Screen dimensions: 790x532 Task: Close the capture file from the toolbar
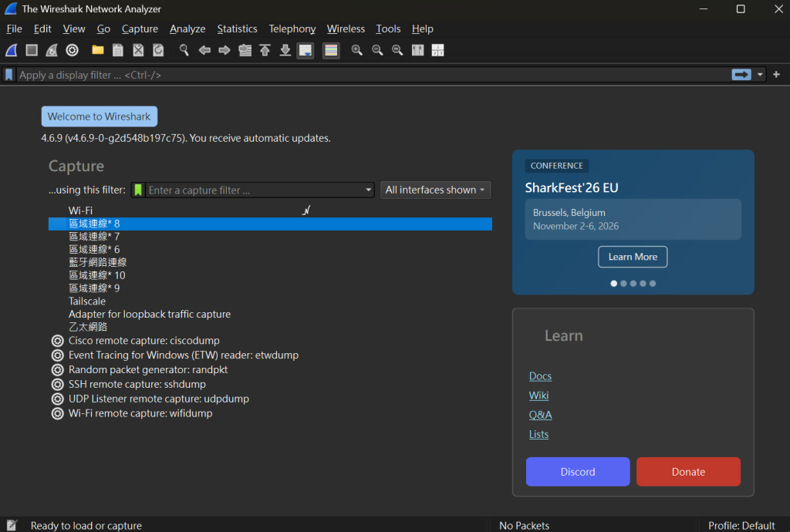(x=138, y=50)
